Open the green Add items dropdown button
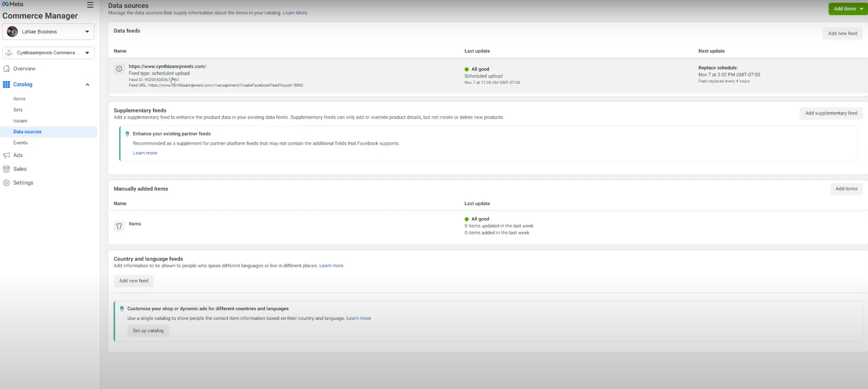 (848, 9)
